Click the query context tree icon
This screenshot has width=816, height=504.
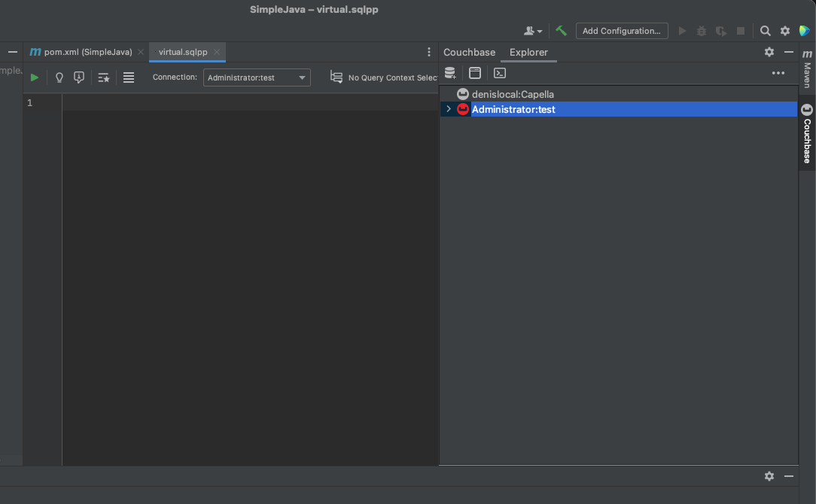[x=336, y=77]
